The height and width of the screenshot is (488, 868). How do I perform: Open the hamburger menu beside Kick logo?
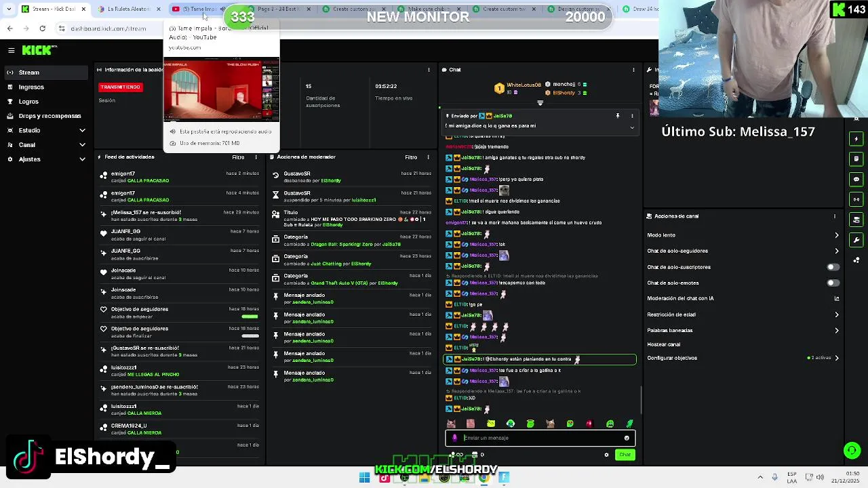12,50
